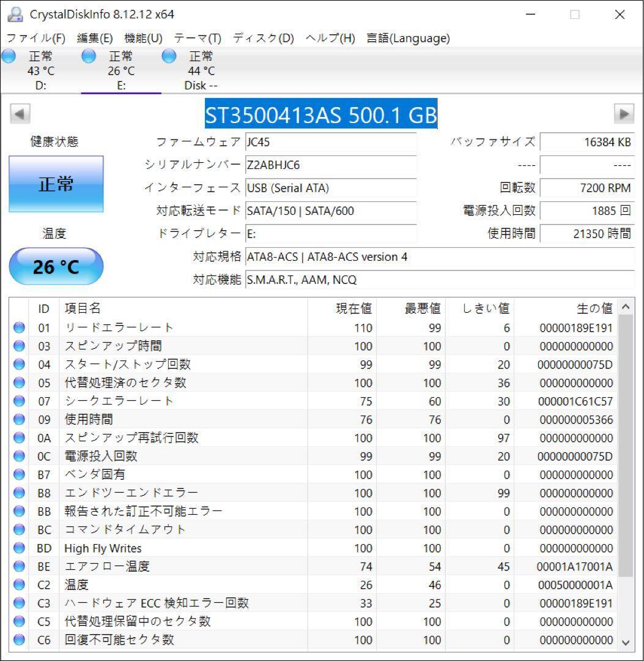Click the blue status dot for 温度 attribute

click(x=19, y=584)
